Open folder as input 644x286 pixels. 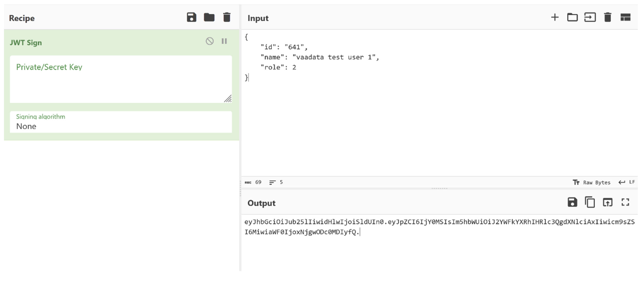pyautogui.click(x=572, y=17)
